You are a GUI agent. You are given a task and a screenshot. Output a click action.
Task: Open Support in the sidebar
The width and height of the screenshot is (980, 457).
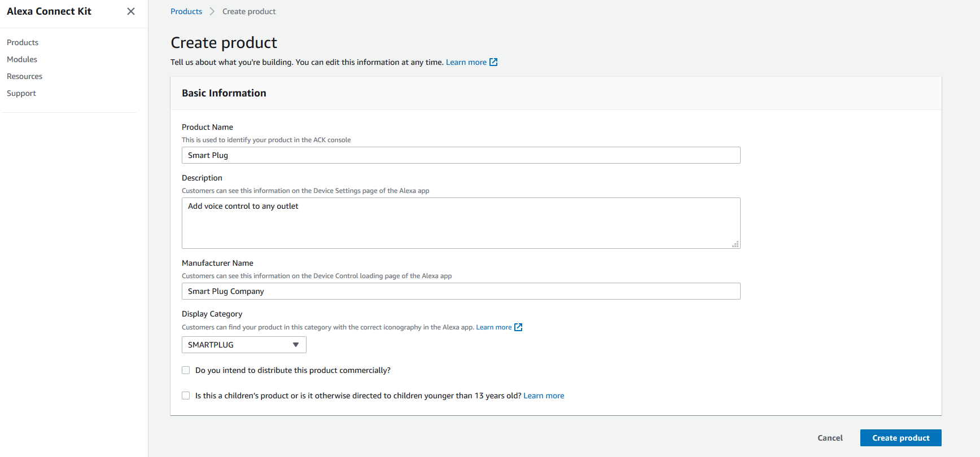coord(21,93)
